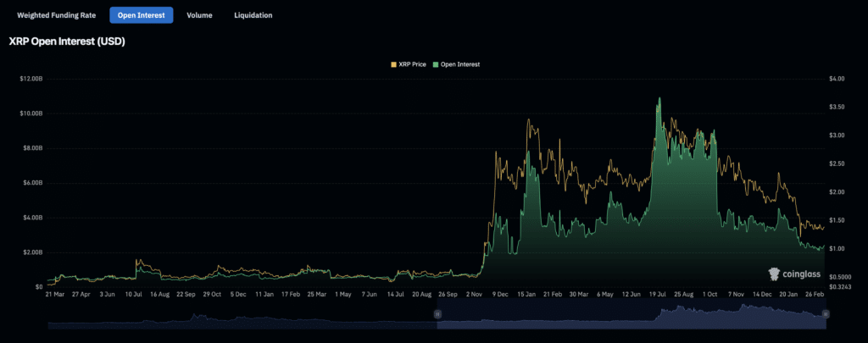Click the $6.00B y-axis label
This screenshot has height=343, width=868.
click(33, 183)
